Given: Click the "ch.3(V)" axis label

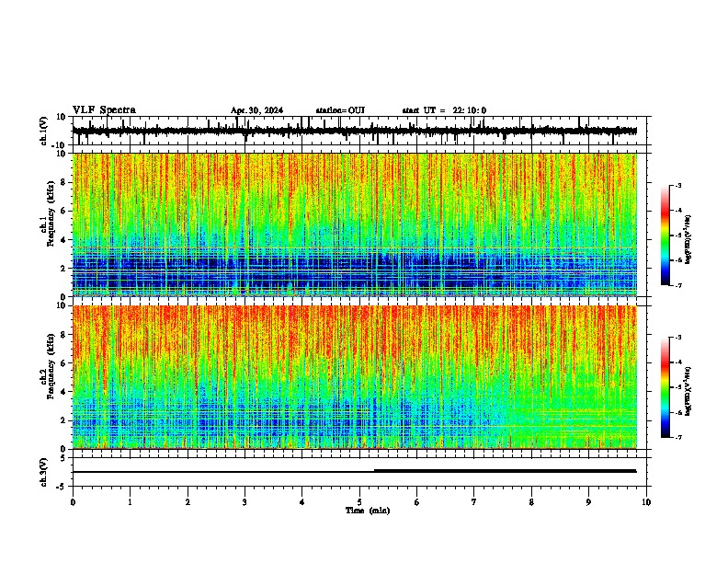Looking at the screenshot, I should tap(44, 472).
